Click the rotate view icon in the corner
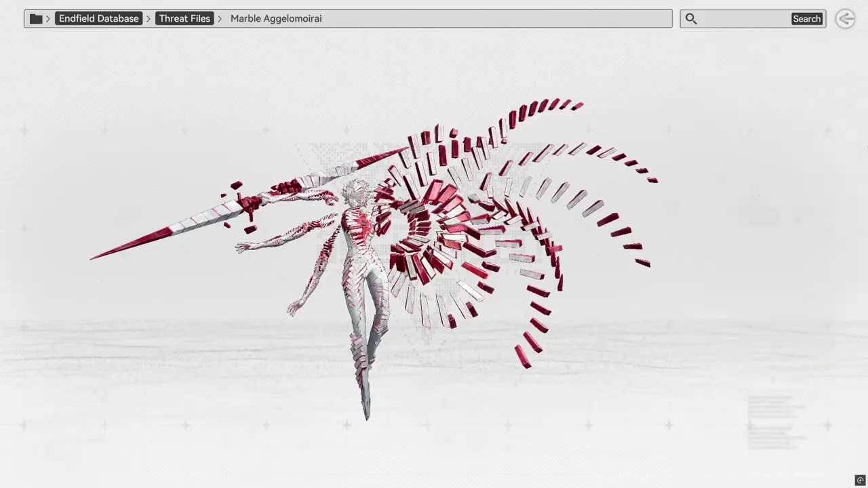This screenshot has height=488, width=868. point(861,480)
